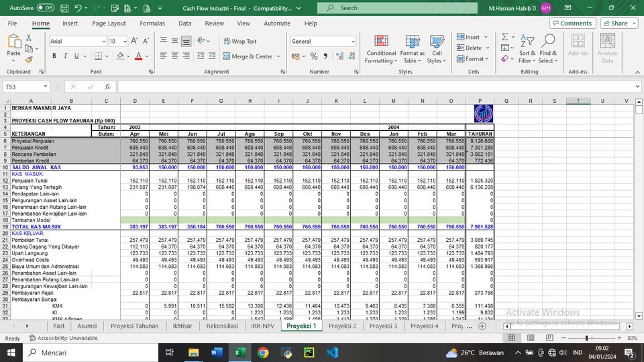
Task: Click the Comma Style icon
Action: click(x=325, y=56)
